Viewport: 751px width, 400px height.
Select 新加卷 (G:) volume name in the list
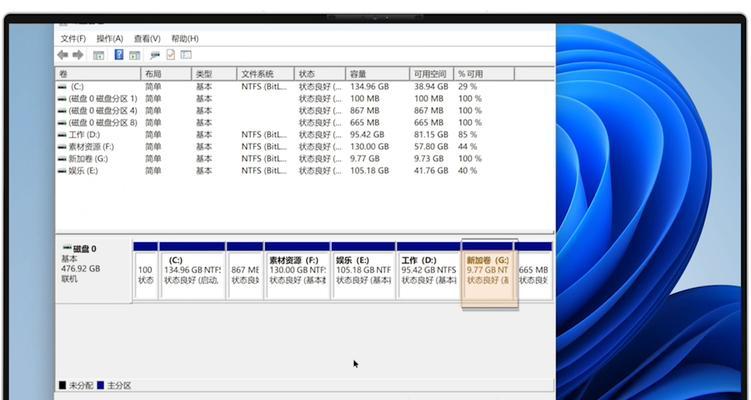tap(88, 159)
